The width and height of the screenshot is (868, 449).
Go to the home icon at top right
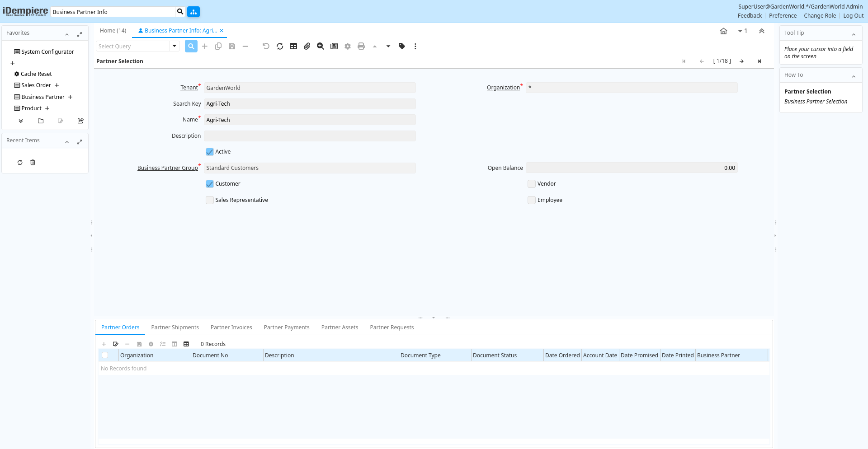723,31
